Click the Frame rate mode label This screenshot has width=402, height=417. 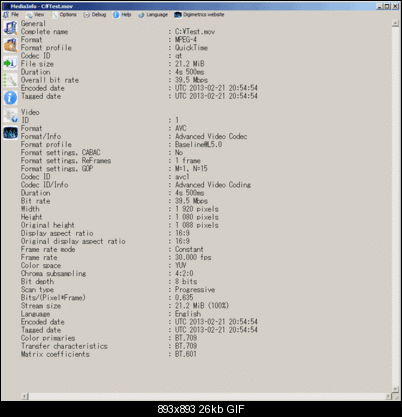pyautogui.click(x=48, y=249)
